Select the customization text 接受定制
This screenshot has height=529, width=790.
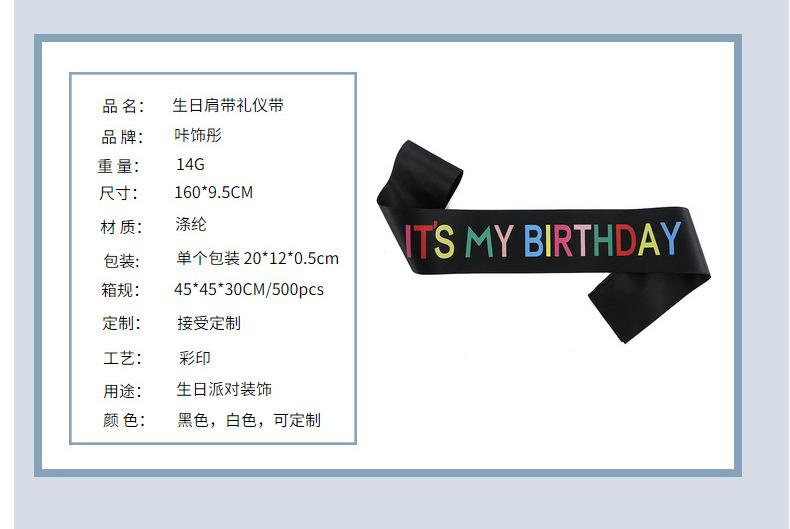[209, 323]
